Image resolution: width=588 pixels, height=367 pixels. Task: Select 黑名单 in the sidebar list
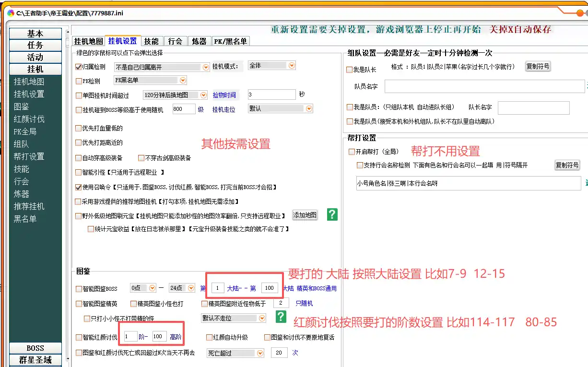pos(25,219)
